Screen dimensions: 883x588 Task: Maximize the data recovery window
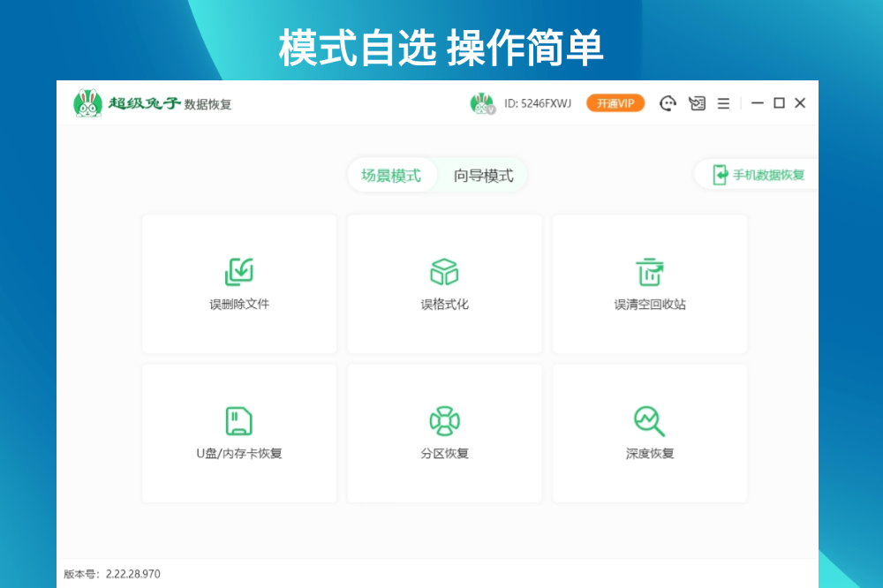pos(779,103)
